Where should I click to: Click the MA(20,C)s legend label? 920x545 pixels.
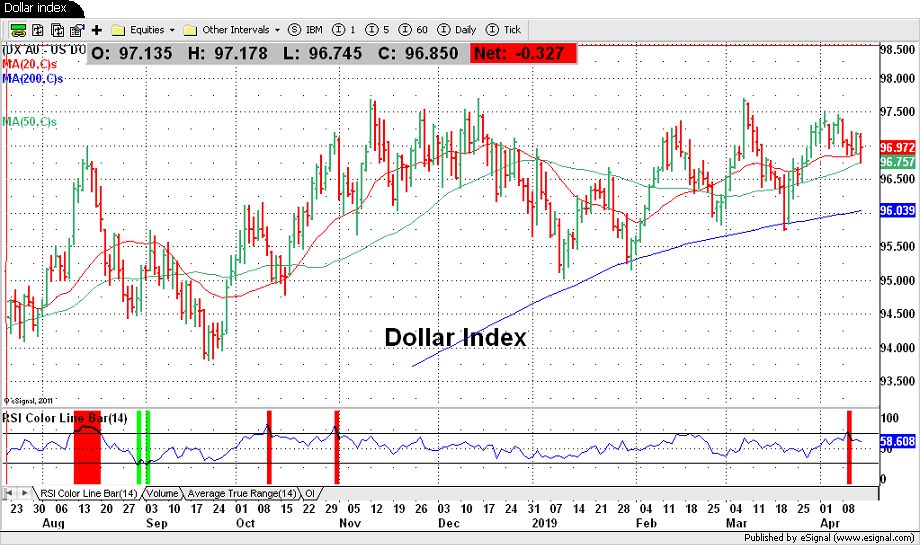pos(30,64)
